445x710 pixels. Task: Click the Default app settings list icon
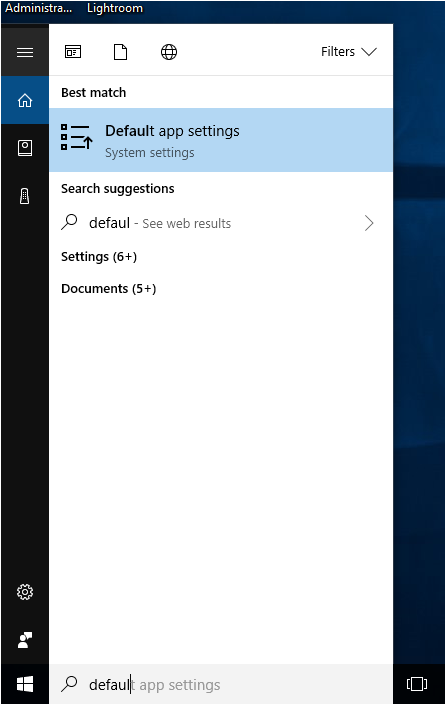tap(77, 137)
